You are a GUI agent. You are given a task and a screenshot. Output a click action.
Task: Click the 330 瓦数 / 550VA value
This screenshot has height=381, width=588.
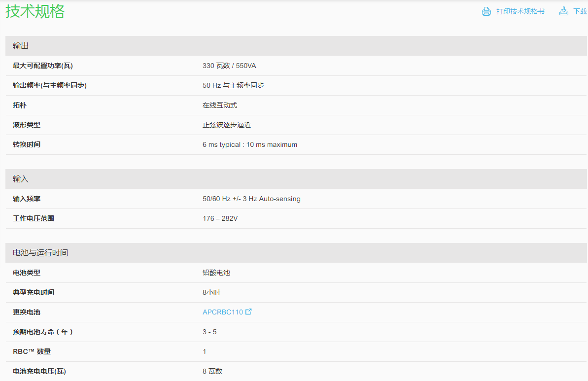(229, 66)
